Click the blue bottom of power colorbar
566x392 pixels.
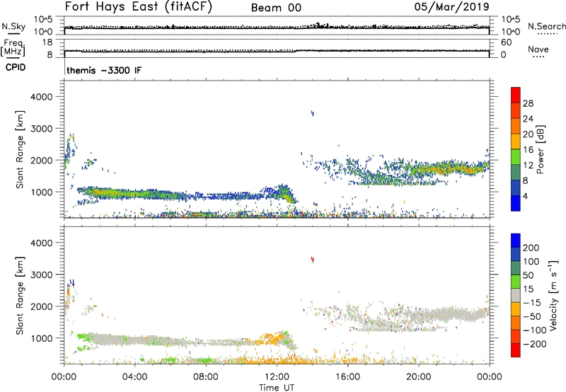(x=516, y=203)
